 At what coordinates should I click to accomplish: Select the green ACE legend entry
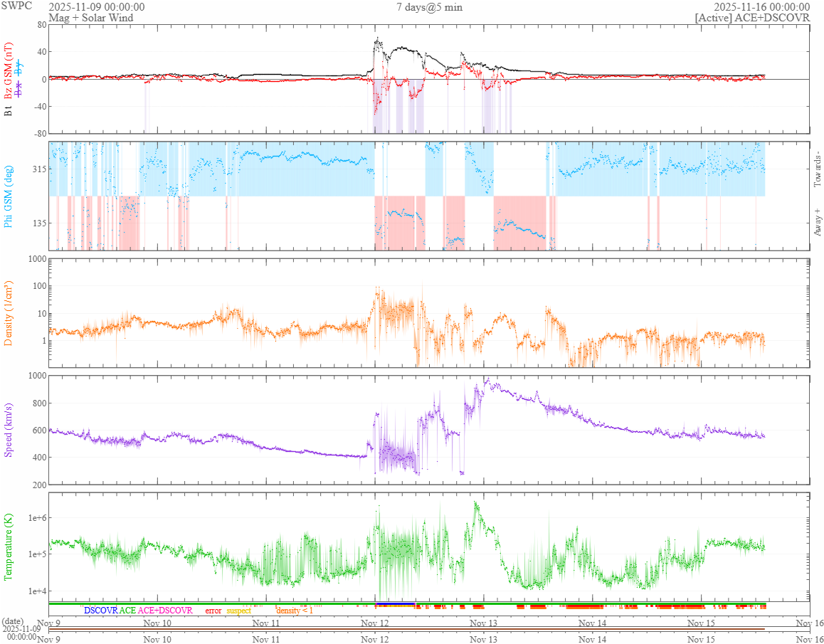127,611
